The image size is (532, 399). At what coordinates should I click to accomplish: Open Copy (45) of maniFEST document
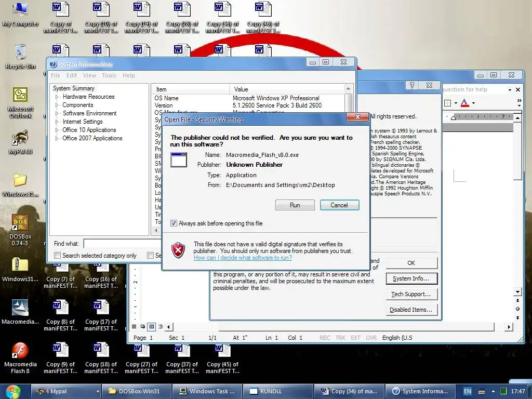(222, 359)
